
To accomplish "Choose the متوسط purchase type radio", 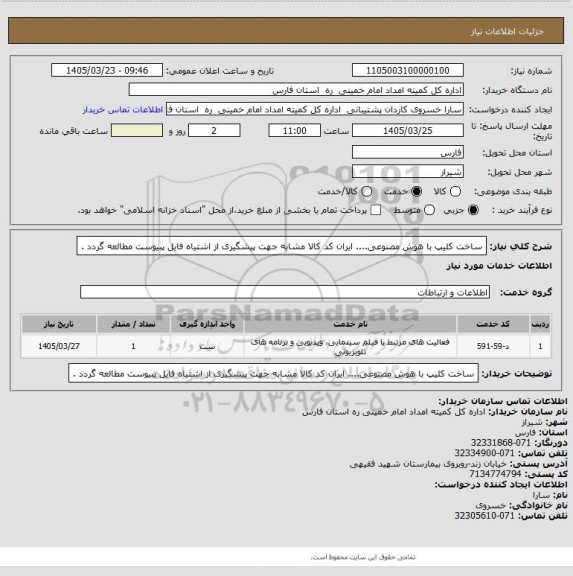I will (x=429, y=210).
